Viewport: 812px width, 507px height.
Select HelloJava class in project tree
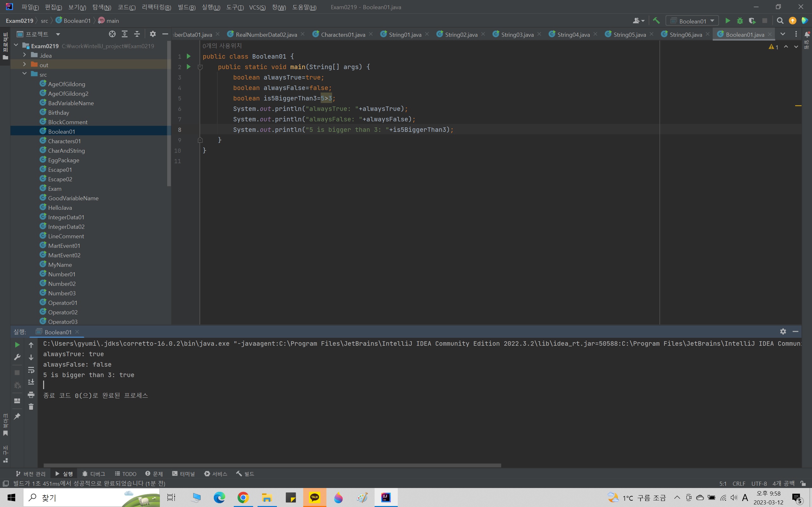[60, 208]
